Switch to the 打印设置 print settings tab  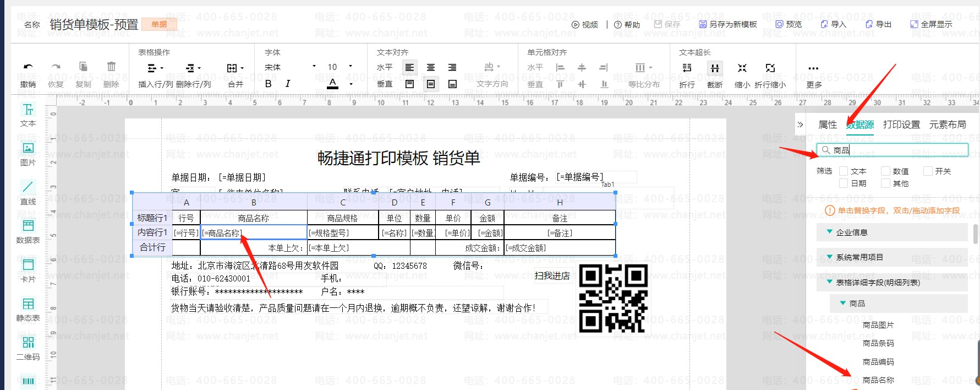901,125
